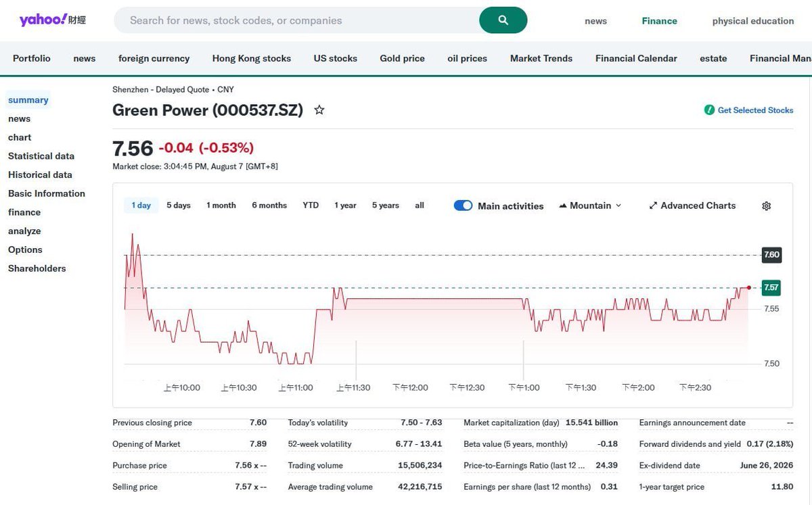Image resolution: width=812 pixels, height=505 pixels.
Task: Open chart section in sidebar
Action: click(x=20, y=137)
